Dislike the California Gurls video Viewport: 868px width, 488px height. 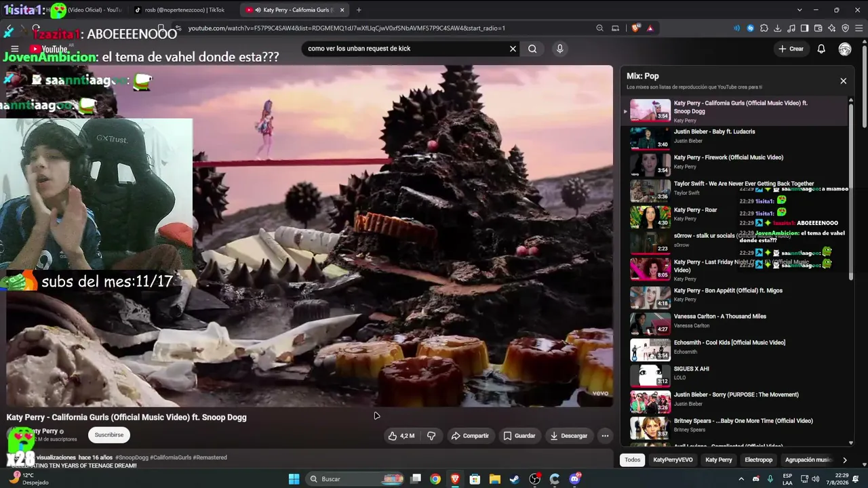click(431, 436)
